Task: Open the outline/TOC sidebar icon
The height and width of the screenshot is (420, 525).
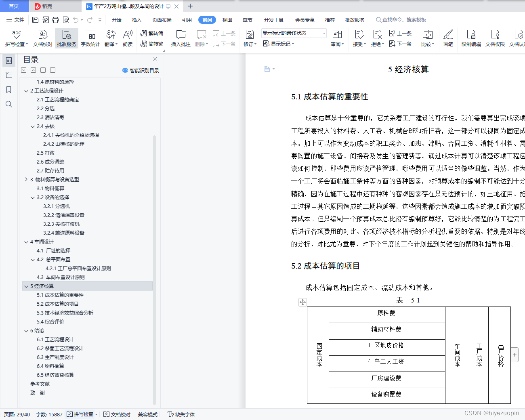Action: (9, 61)
